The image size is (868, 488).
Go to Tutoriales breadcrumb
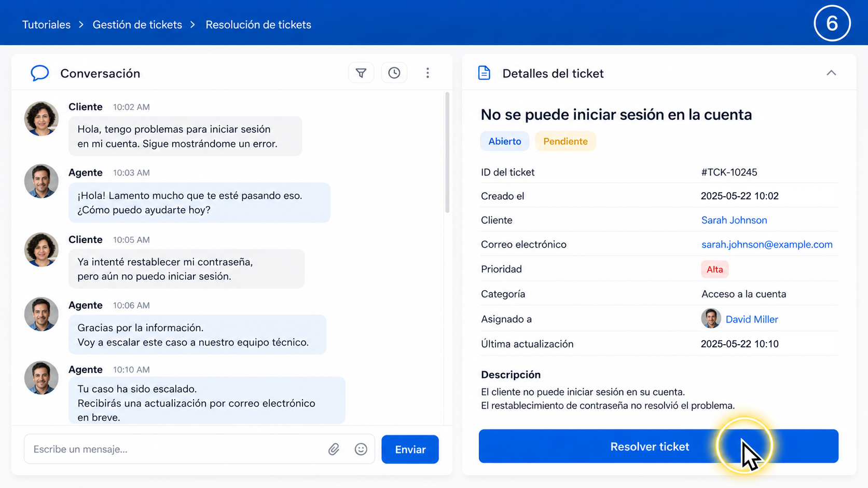46,25
